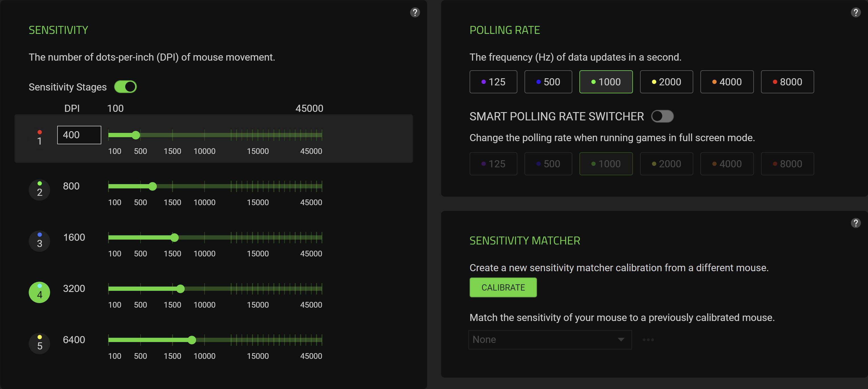Enable Smart Polling Rate Switcher
Viewport: 868px width, 389px height.
tap(662, 116)
